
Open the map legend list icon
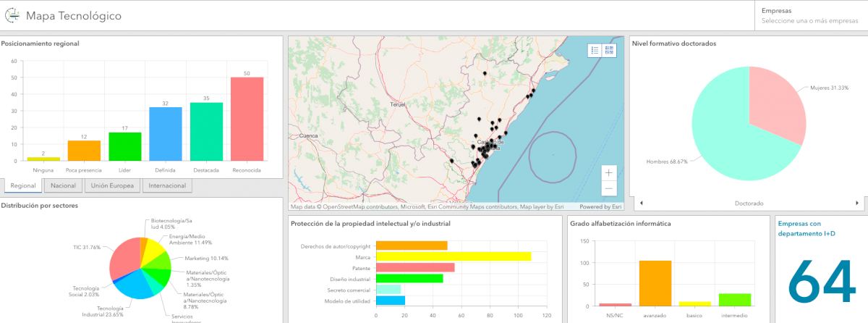click(595, 50)
